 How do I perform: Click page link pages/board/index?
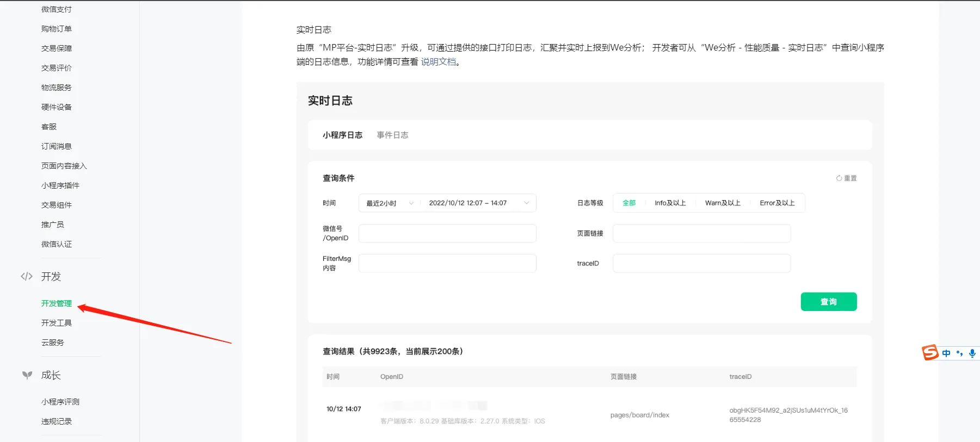tap(640, 415)
